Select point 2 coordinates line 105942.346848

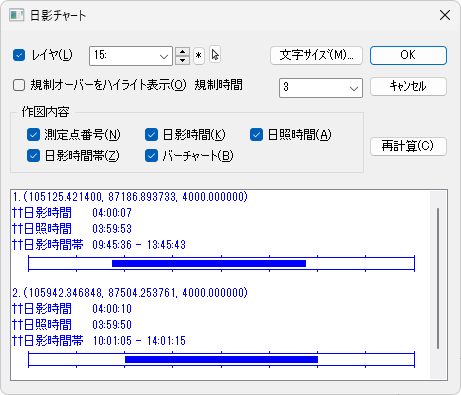[x=130, y=293]
